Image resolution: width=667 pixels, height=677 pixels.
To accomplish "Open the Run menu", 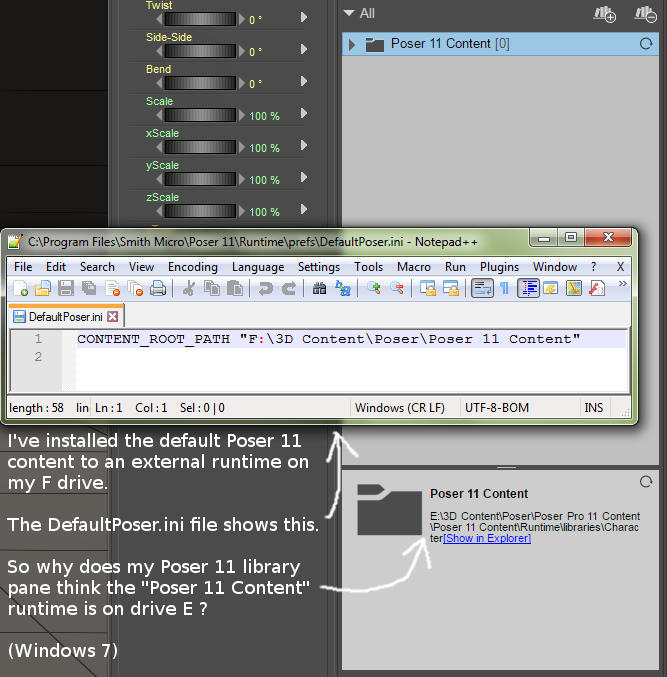I will pos(455,267).
